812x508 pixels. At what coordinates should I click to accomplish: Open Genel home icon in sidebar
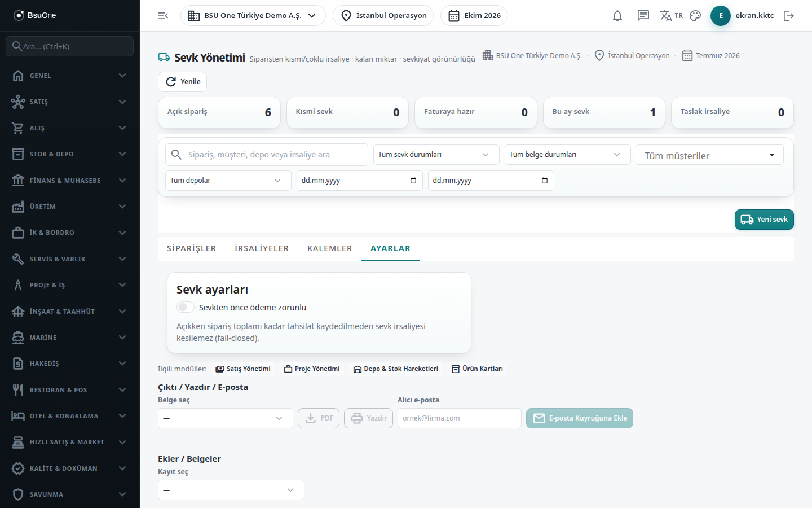[x=18, y=76]
